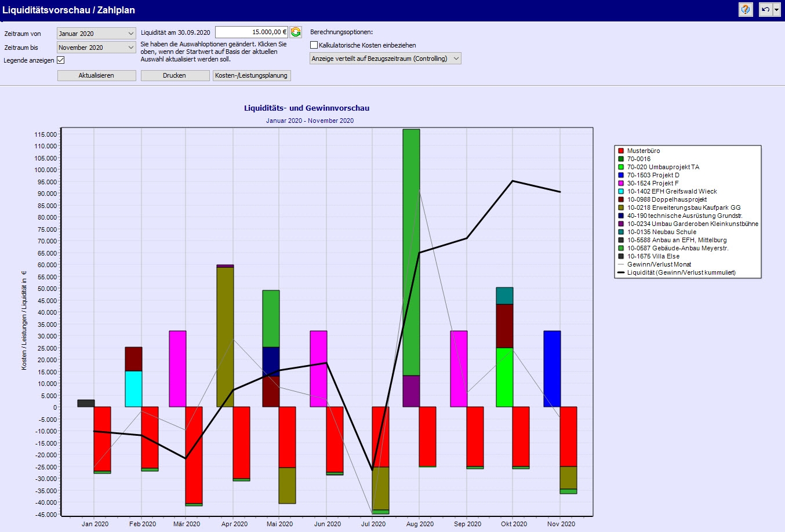
Task: Click the bright green bar in Okt 2020
Action: (504, 377)
